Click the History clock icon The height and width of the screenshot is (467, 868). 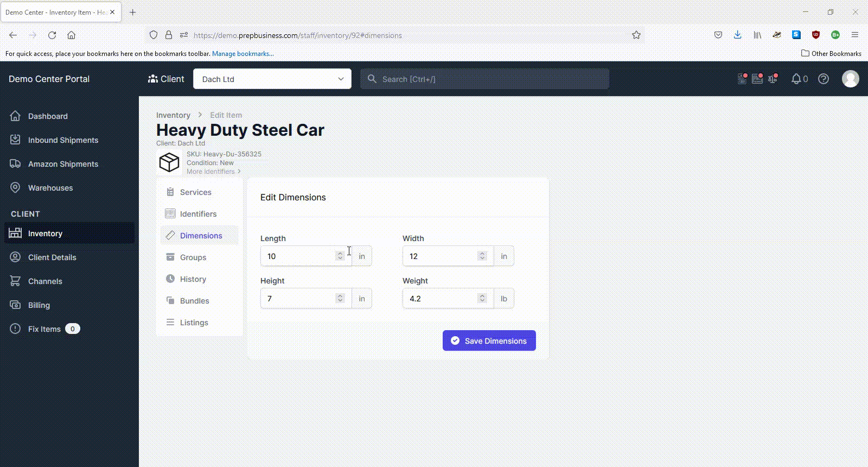coord(170,279)
